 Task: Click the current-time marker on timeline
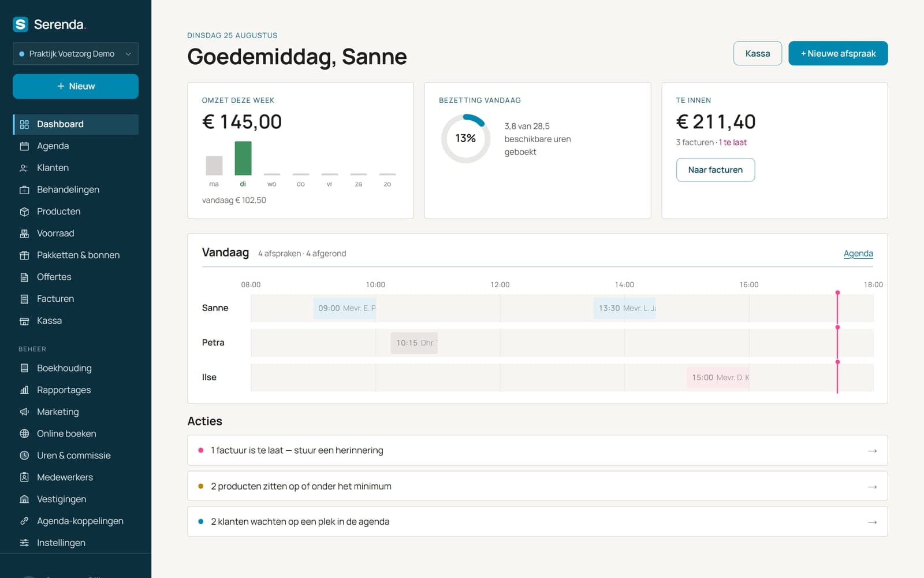837,343
